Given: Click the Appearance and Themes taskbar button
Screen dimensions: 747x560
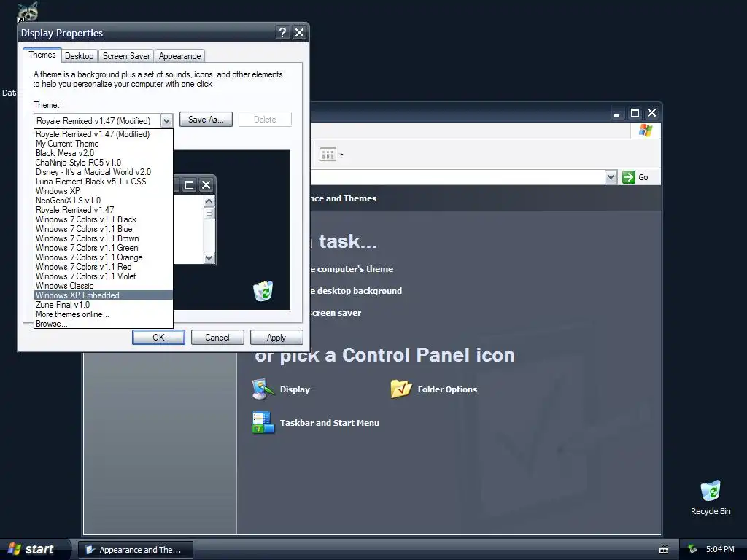Looking at the screenshot, I should point(136,550).
